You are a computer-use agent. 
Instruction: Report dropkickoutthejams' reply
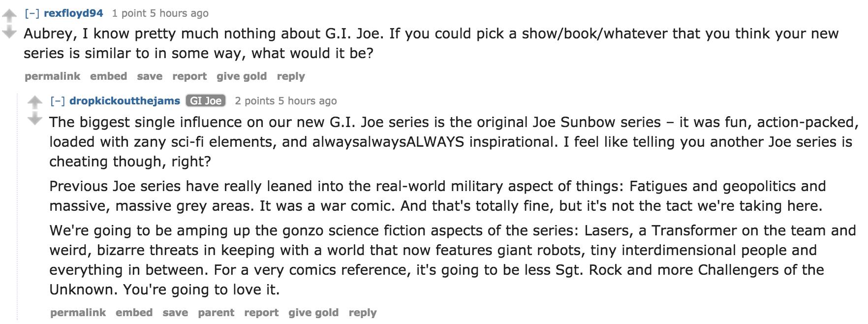(261, 313)
